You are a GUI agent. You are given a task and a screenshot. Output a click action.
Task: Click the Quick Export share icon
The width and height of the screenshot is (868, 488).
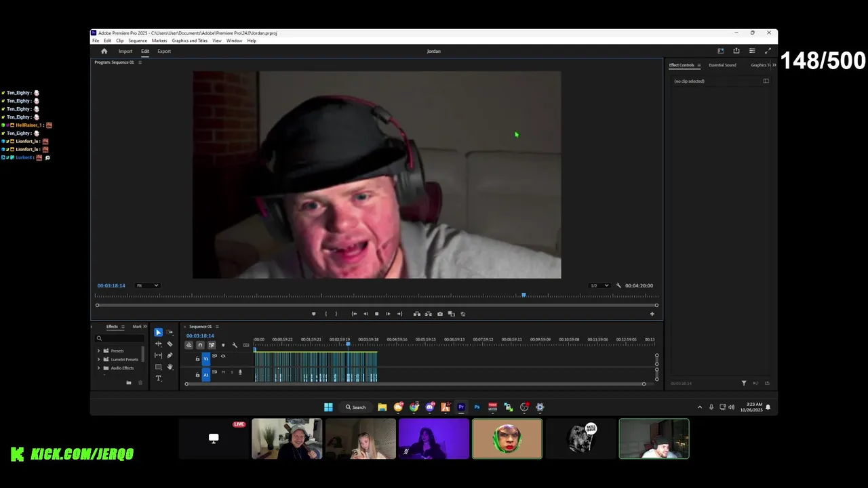point(736,51)
